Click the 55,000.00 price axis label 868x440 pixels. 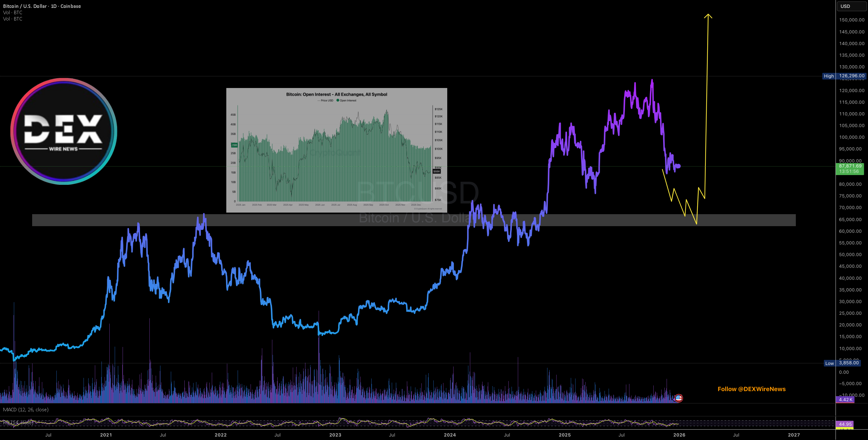pos(850,243)
